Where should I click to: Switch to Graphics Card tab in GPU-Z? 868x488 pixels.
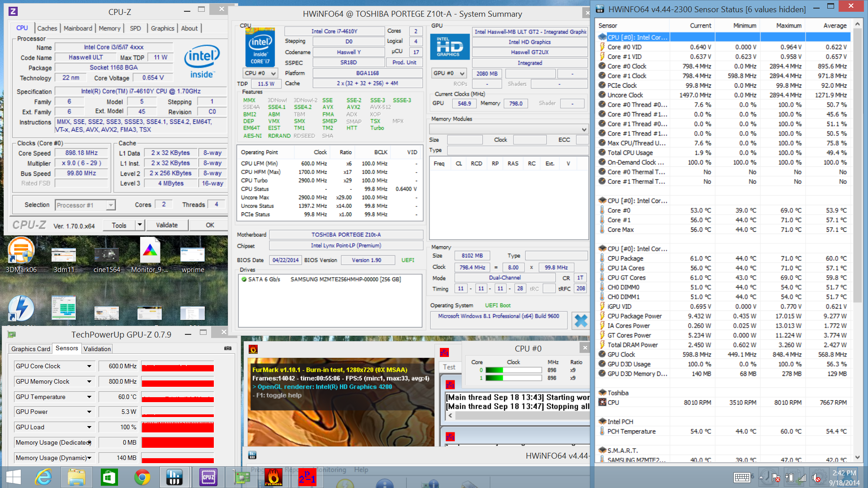[x=30, y=349]
